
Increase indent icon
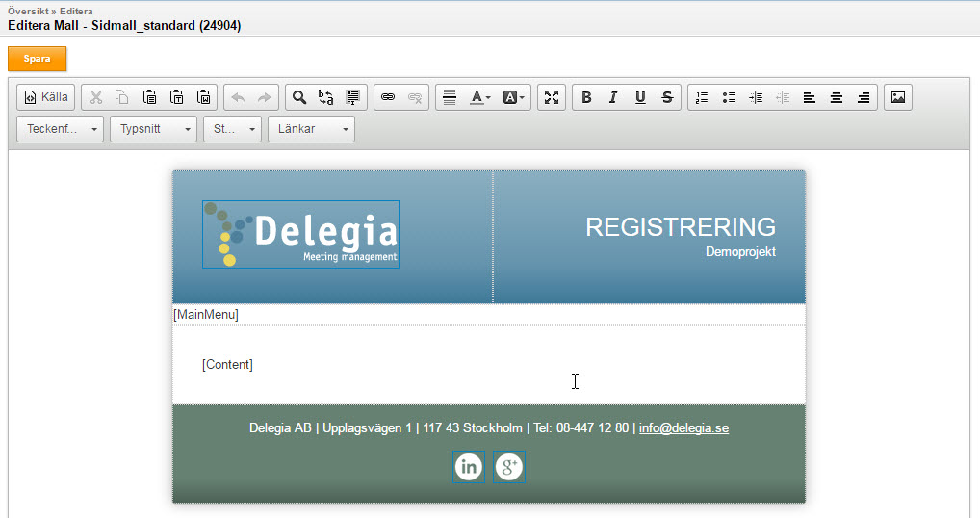pos(756,97)
